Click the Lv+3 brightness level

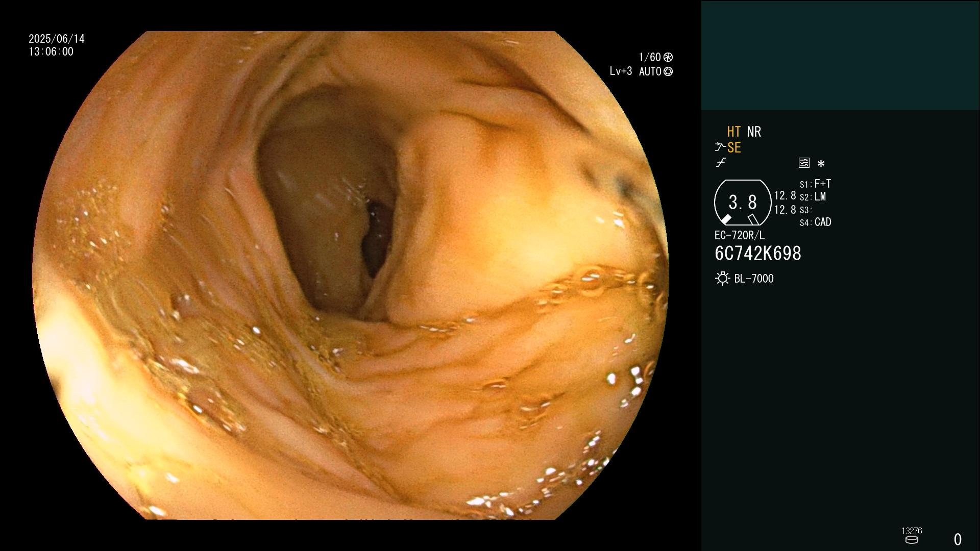click(621, 71)
